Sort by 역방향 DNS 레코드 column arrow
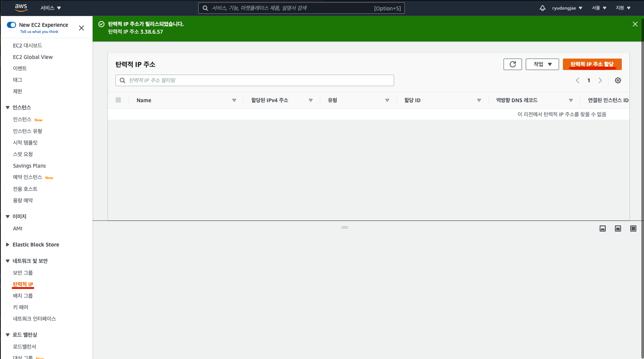Viewport: 644px width, 359px height. coord(571,100)
